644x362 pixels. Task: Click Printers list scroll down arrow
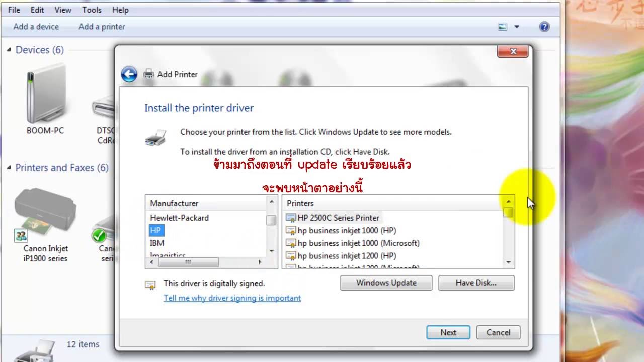point(509,262)
